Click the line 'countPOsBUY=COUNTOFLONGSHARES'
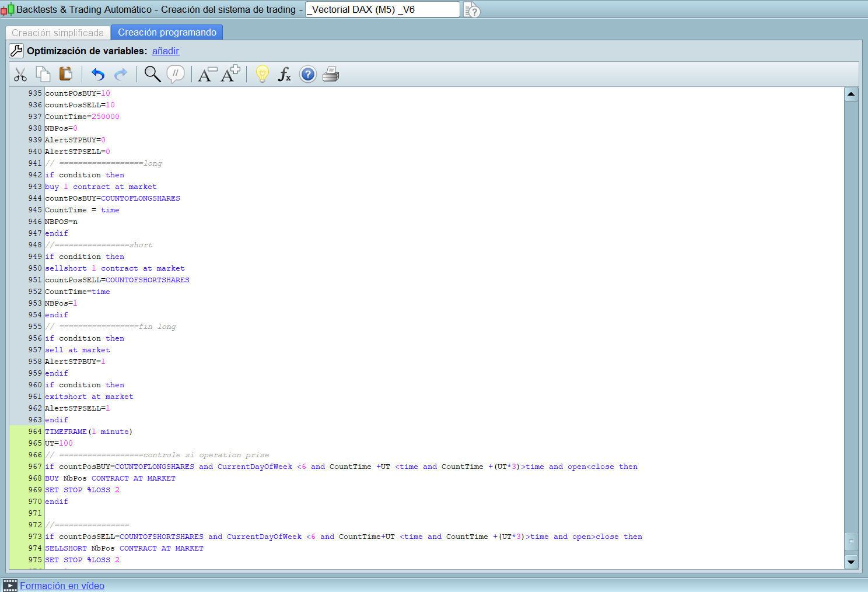 113,198
